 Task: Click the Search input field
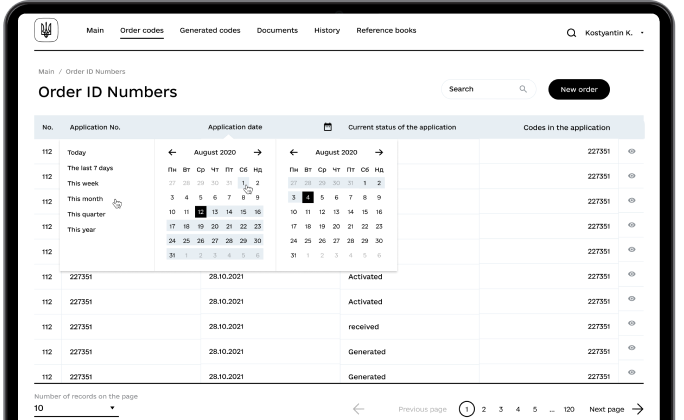tap(489, 89)
